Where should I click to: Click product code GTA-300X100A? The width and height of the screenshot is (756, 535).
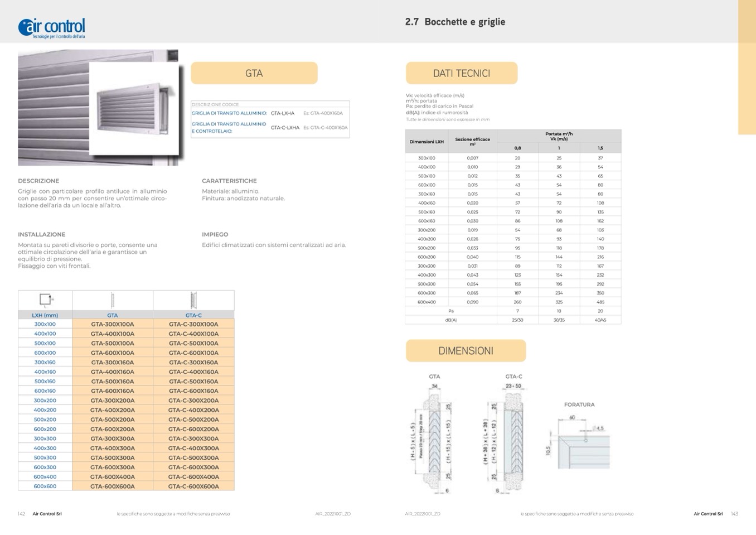click(113, 324)
